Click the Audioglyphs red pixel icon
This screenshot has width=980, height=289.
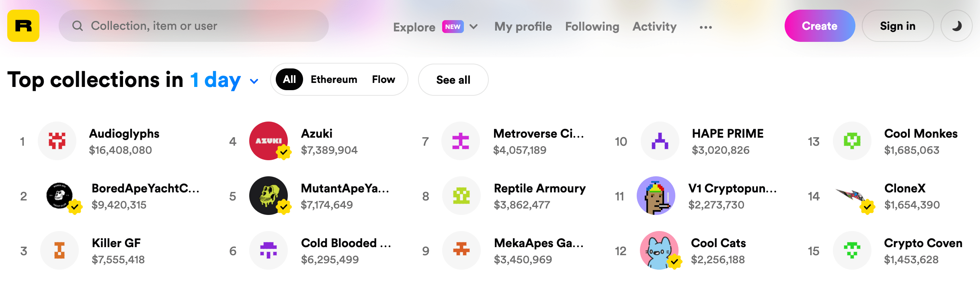tap(57, 141)
